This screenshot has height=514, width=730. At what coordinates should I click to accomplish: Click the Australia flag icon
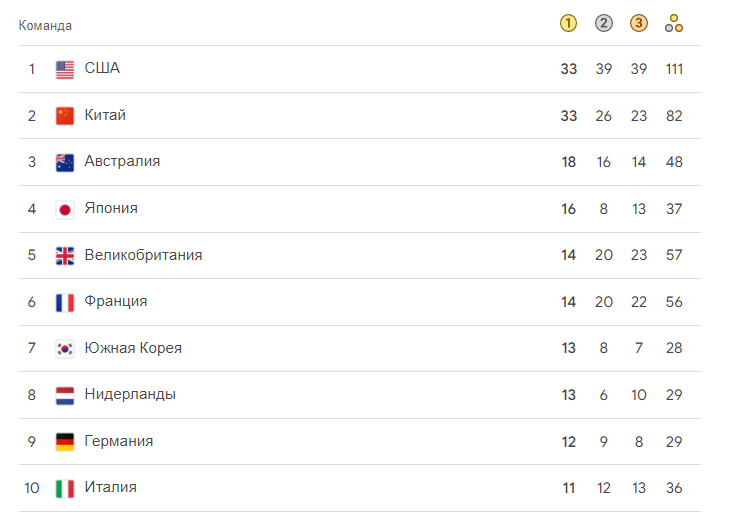click(65, 162)
